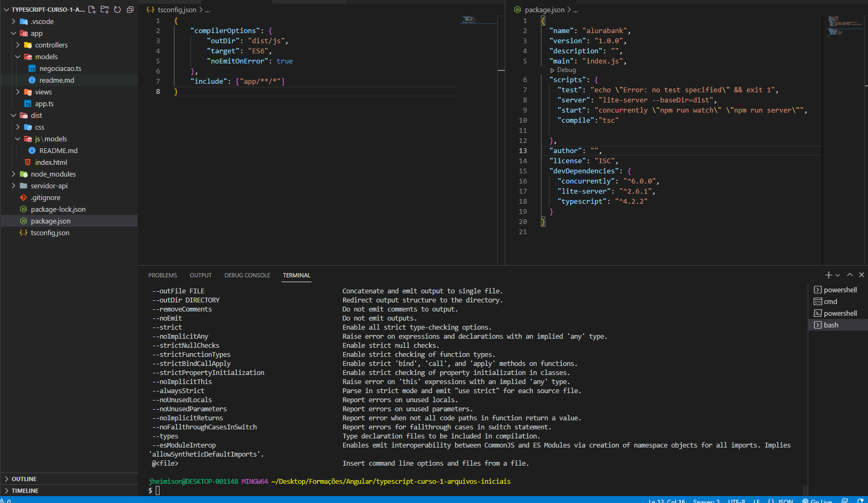Expand the node_modules folder
This screenshot has width=868, height=503.
point(69,174)
